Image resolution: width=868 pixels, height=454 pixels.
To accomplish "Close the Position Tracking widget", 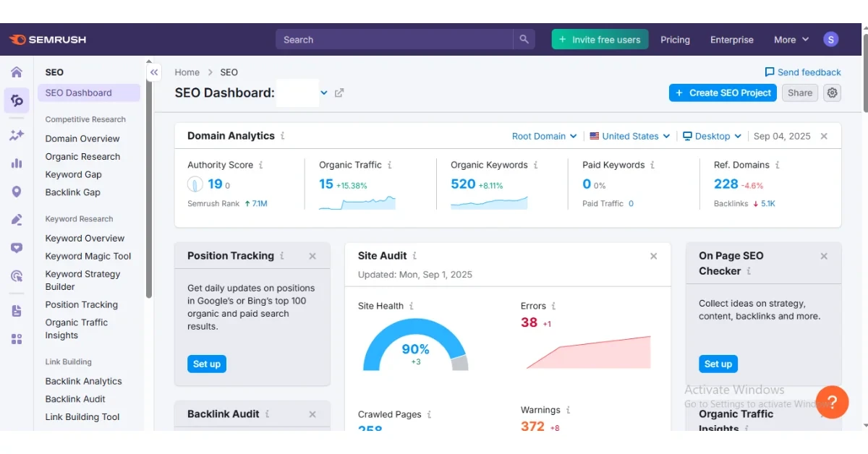I will point(312,256).
